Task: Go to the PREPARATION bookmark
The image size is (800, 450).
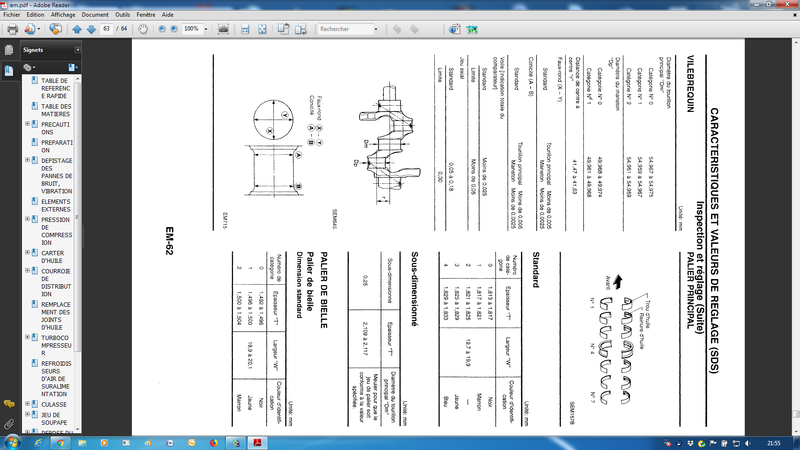Action: coord(57,146)
